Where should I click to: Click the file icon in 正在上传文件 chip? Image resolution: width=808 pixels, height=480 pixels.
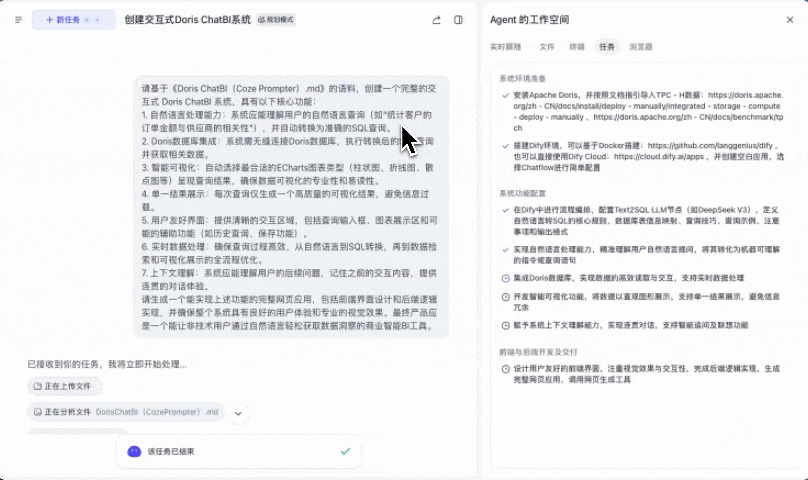pyautogui.click(x=38, y=386)
